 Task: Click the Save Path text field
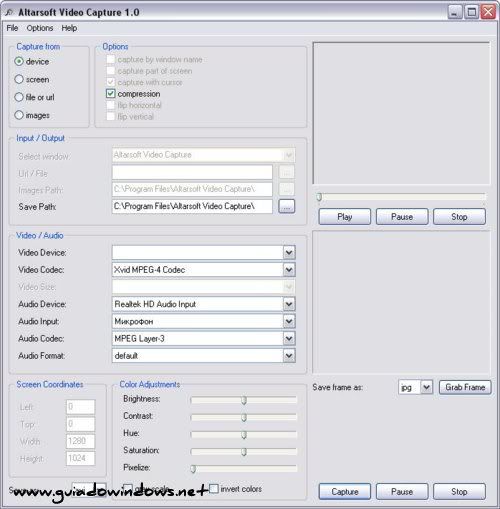(x=192, y=206)
